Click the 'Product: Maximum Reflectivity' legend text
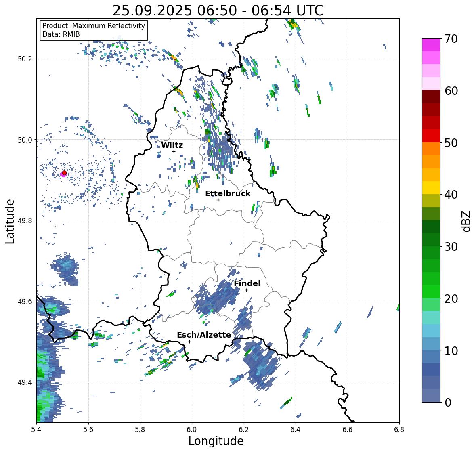Viewport: 476px width, 451px height. (94, 26)
